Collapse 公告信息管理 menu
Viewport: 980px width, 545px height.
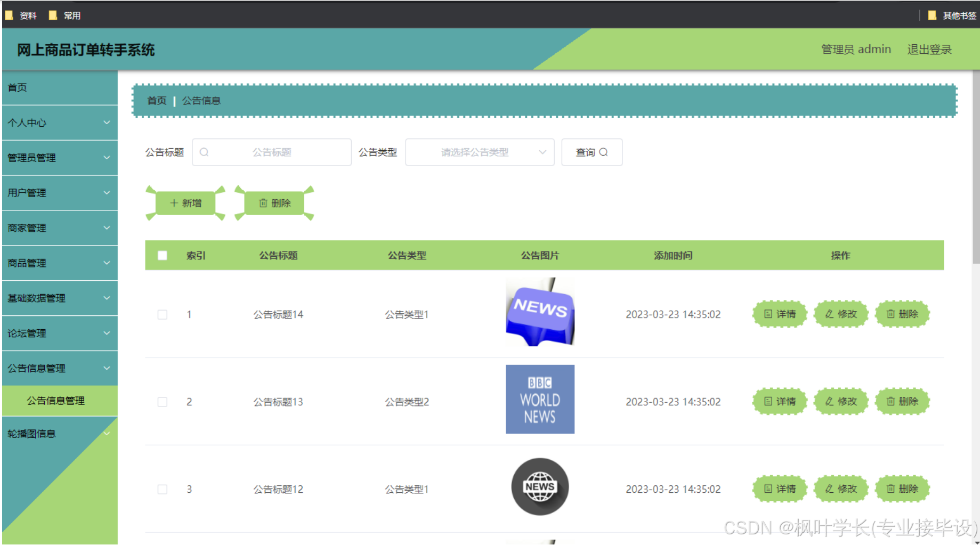(x=60, y=369)
